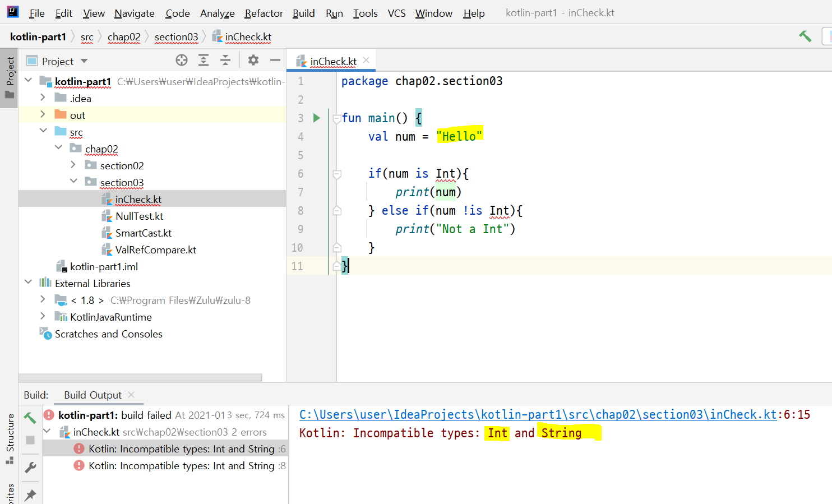Place cursor on the "Hello" string literal
This screenshot has width=832, height=504.
(x=459, y=136)
